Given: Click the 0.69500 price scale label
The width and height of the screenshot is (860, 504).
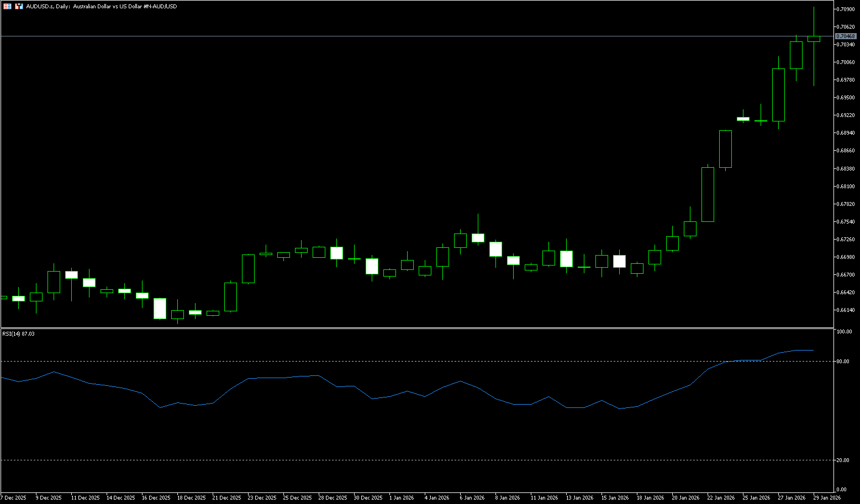Looking at the screenshot, I should [x=846, y=97].
